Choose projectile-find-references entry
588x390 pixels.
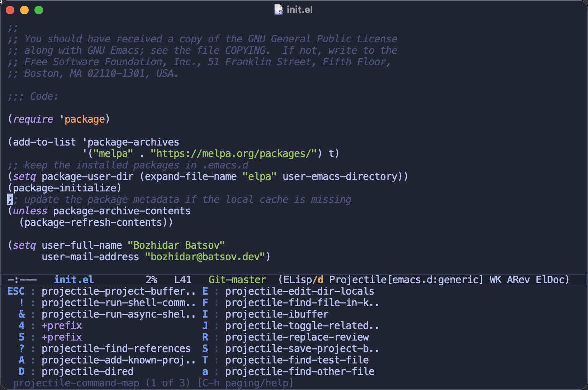coord(116,348)
